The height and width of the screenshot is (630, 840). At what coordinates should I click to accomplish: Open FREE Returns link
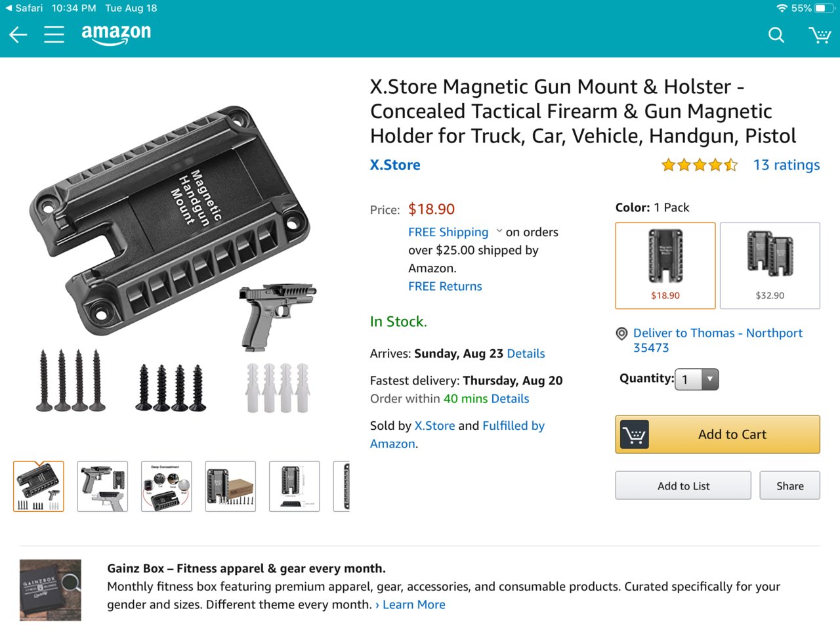(445, 286)
